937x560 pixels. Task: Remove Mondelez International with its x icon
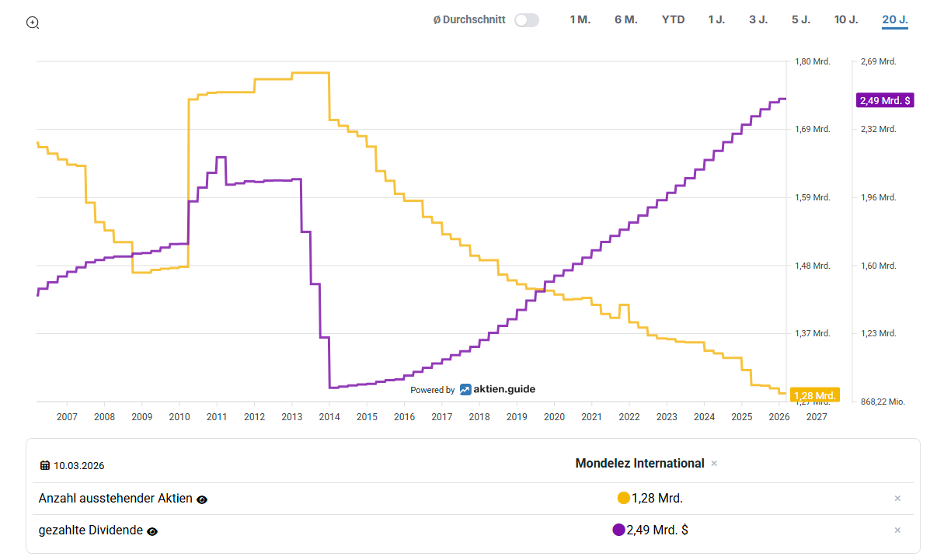coord(714,464)
